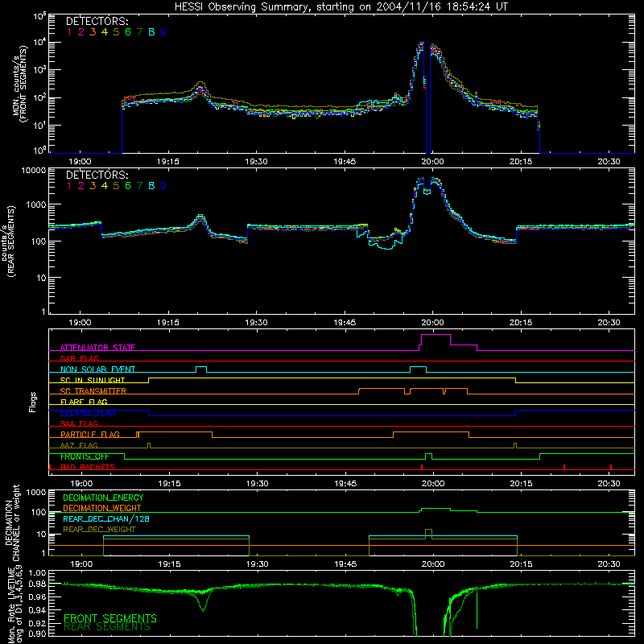Click the 19:30 tick under the rear segments panel

(256, 323)
